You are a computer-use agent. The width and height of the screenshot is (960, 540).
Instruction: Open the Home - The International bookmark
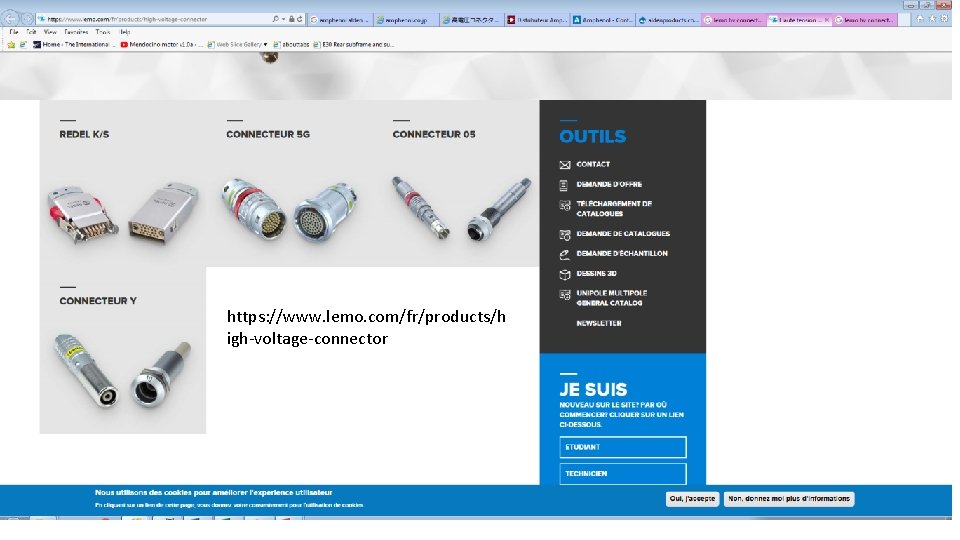click(x=73, y=45)
